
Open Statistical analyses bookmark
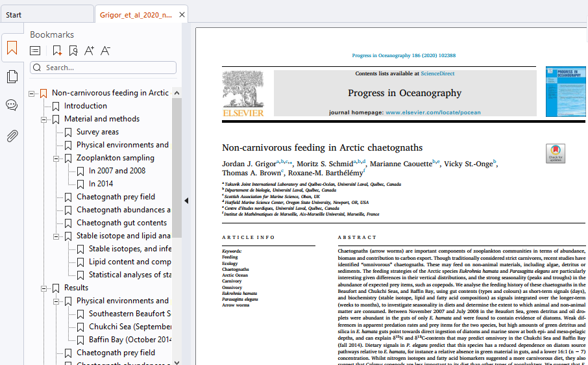[130, 275]
